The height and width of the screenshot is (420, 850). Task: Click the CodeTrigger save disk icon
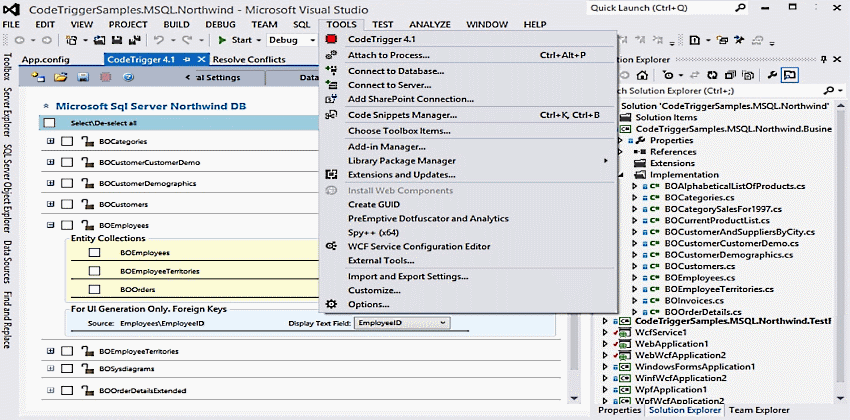click(x=83, y=77)
